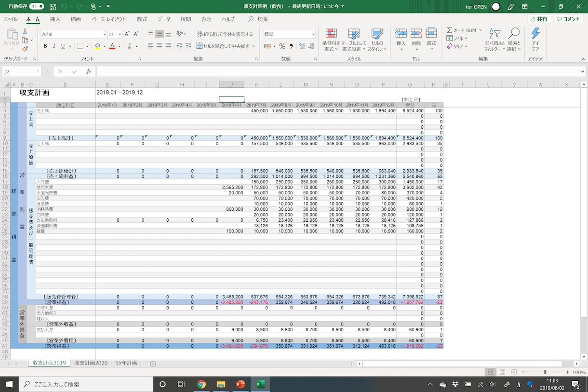Expand the クリア clear dropdown
The image size is (588, 392).
point(467,47)
